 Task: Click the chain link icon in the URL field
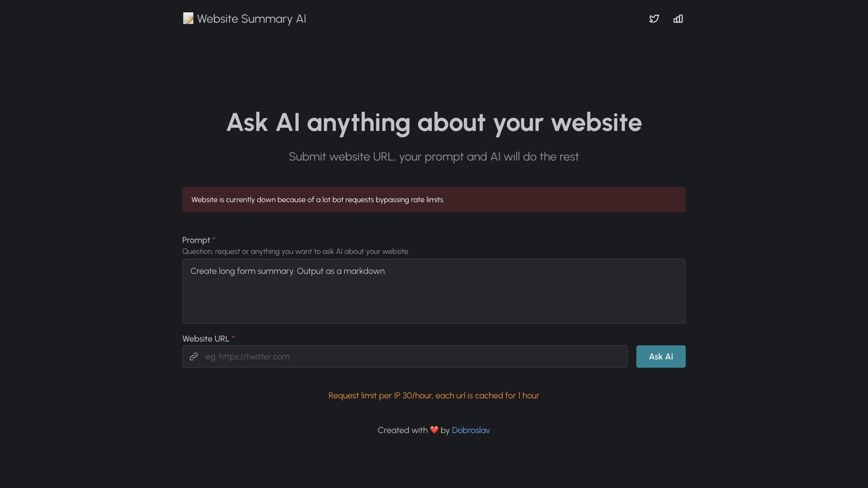[x=194, y=357]
